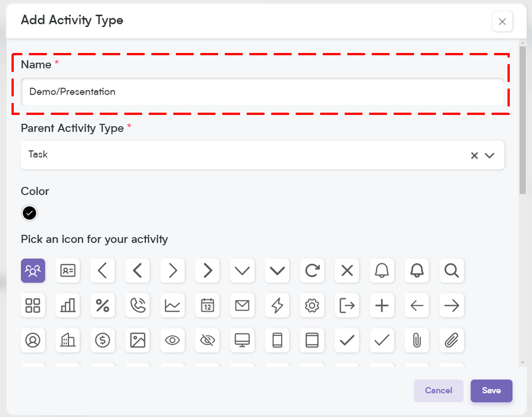This screenshot has width=532, height=417.
Task: Expand the Parent Activity Type dropdown arrow
Action: tap(490, 155)
